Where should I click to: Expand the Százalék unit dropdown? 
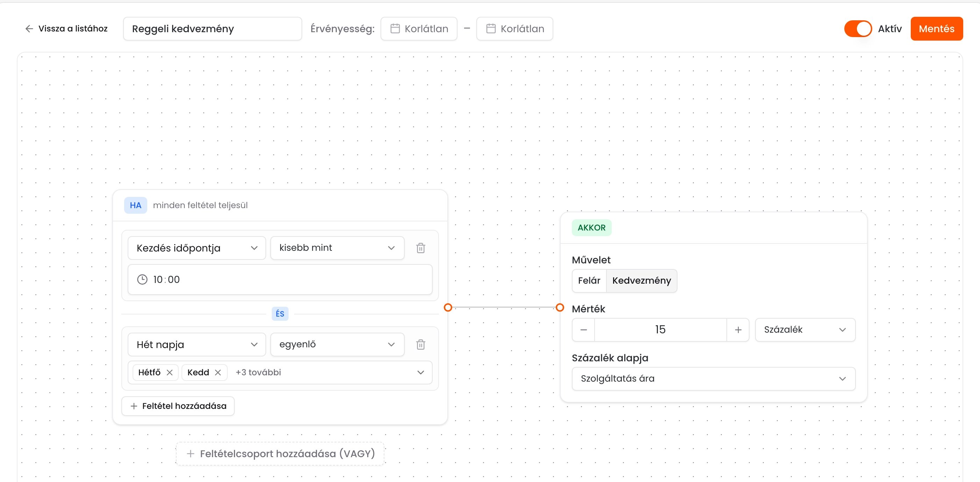point(805,330)
